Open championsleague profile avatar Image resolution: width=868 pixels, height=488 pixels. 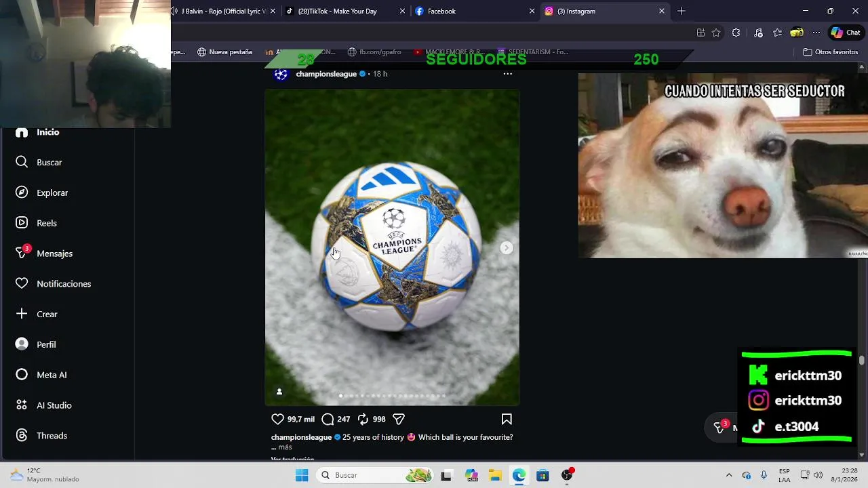point(281,74)
